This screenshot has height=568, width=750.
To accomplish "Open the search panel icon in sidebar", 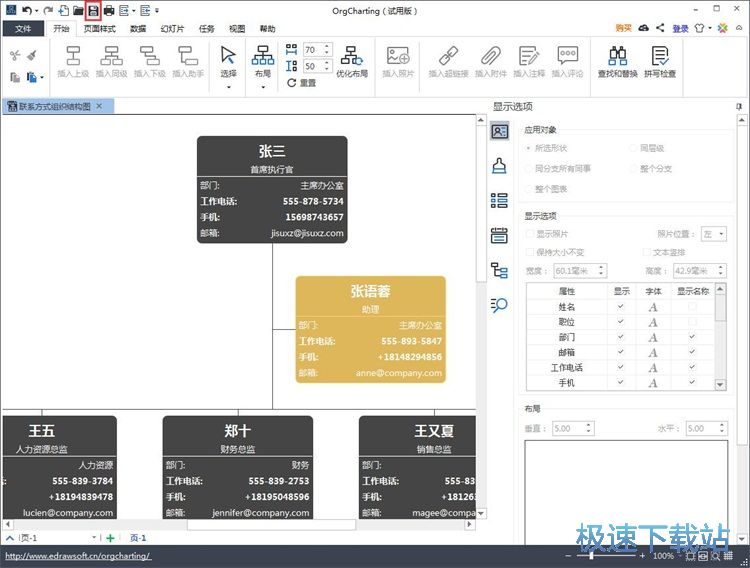I will (x=499, y=305).
